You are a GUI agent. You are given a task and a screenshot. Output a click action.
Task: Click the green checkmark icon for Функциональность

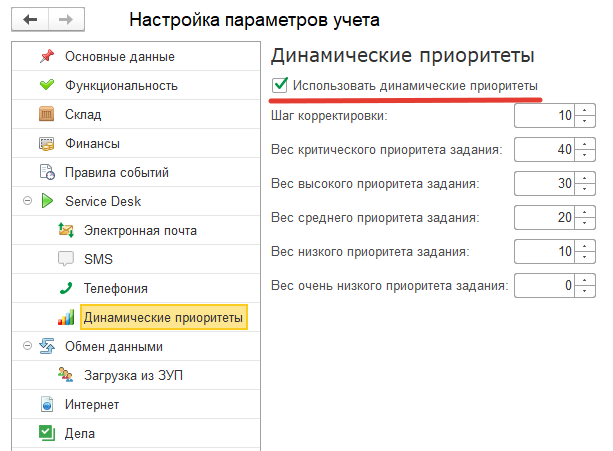click(47, 84)
